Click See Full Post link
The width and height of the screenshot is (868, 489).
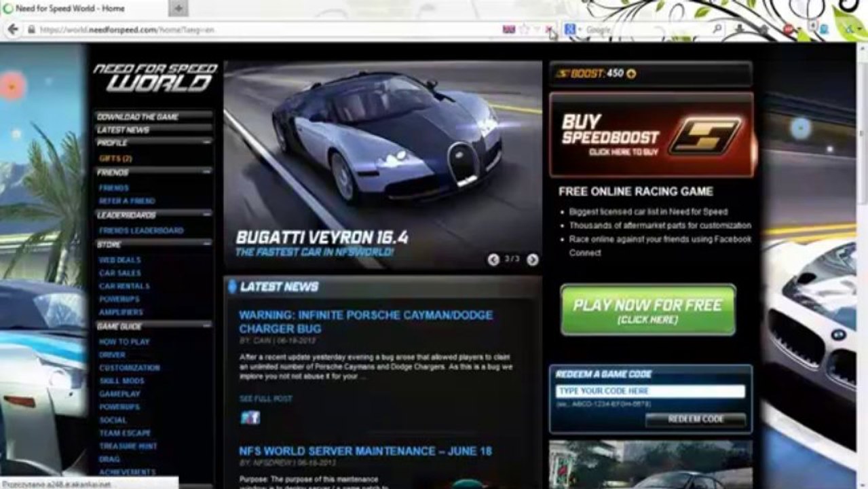tap(266, 399)
